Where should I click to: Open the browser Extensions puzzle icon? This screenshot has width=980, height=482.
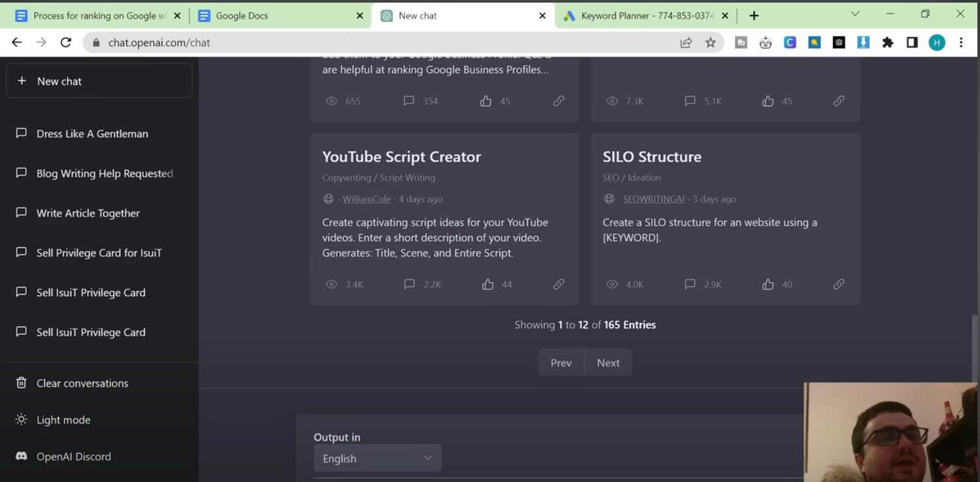[x=887, y=42]
